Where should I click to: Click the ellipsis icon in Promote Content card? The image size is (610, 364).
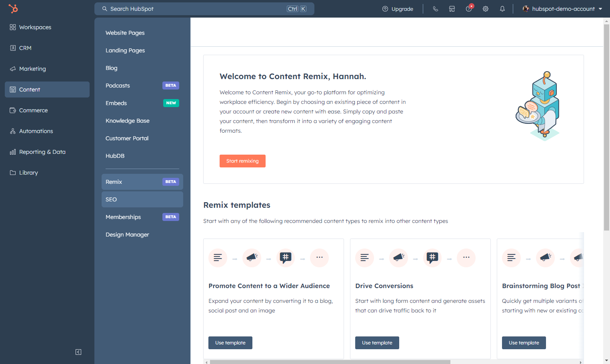(319, 258)
